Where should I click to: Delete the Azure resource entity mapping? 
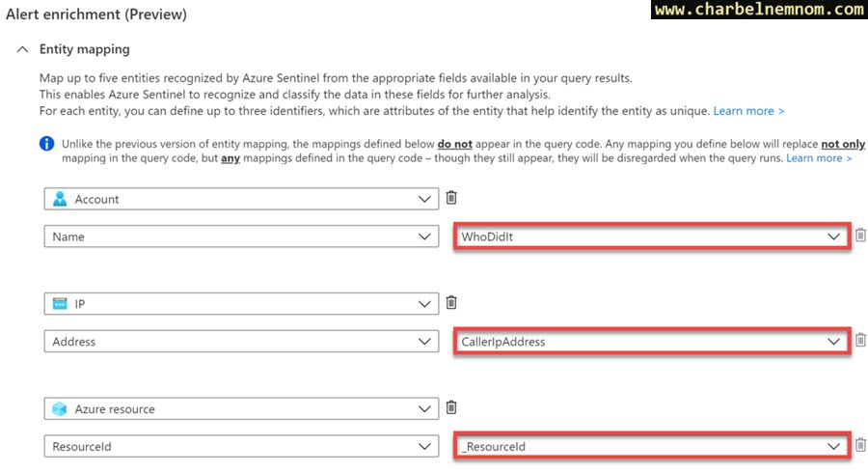coord(451,407)
